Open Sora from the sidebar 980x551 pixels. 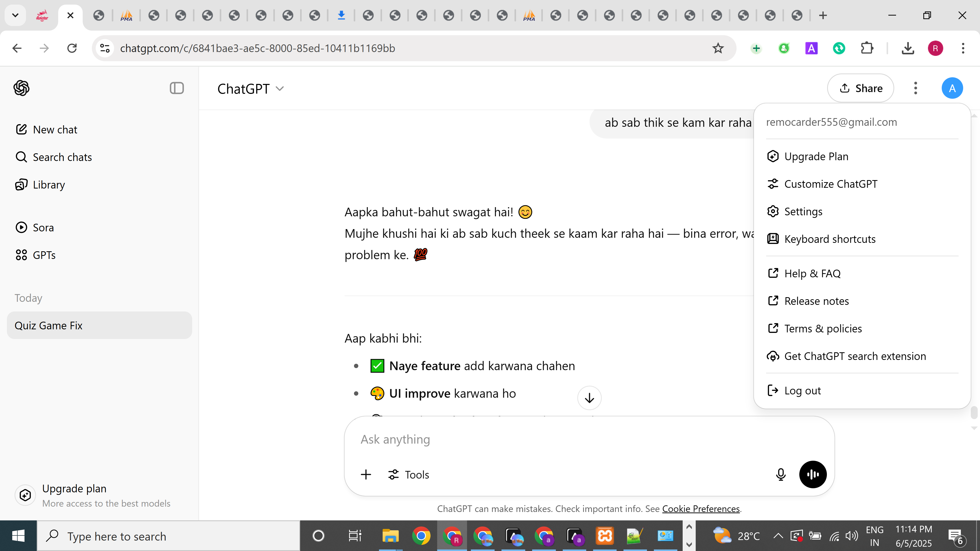tap(43, 227)
